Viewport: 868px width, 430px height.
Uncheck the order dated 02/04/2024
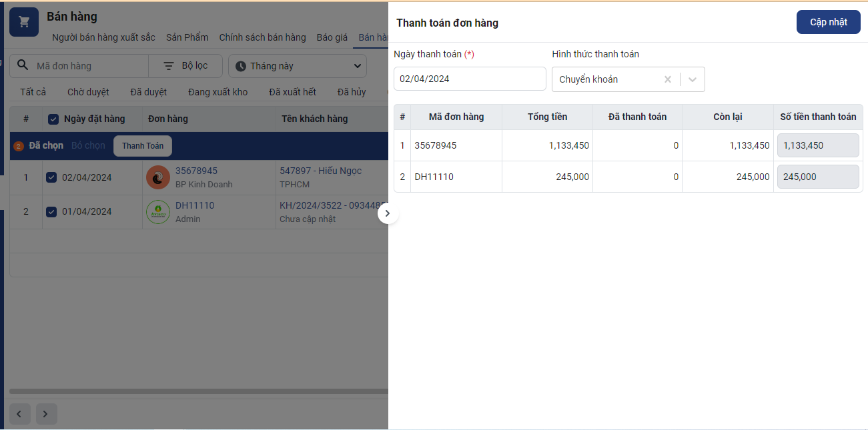click(51, 177)
